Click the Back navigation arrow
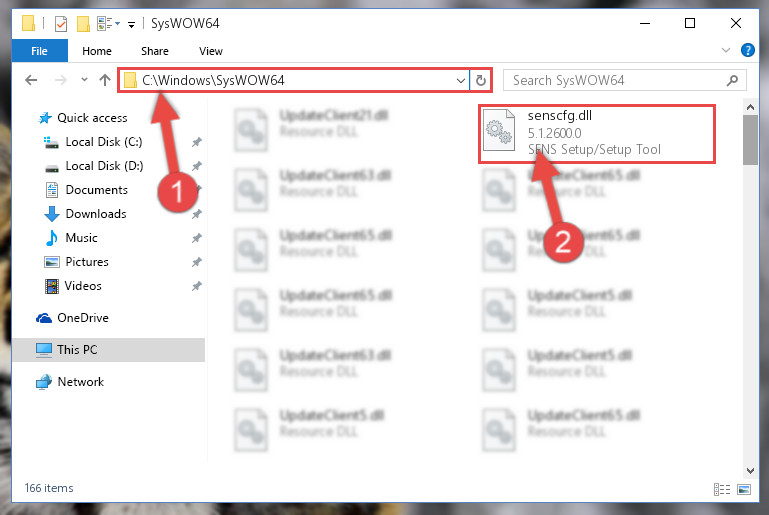The image size is (769, 515). tap(31, 80)
